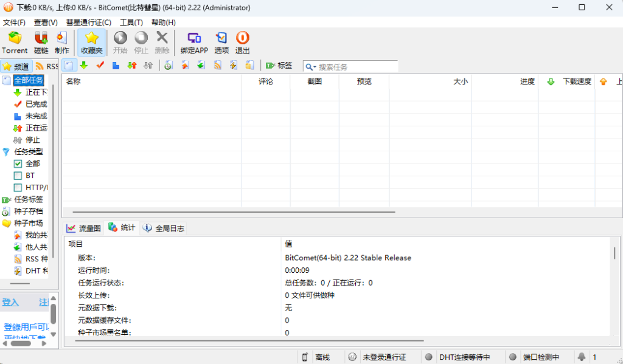The image size is (623, 364).
Task: Open the bind APP (绑定APP) tool
Action: coord(194,43)
